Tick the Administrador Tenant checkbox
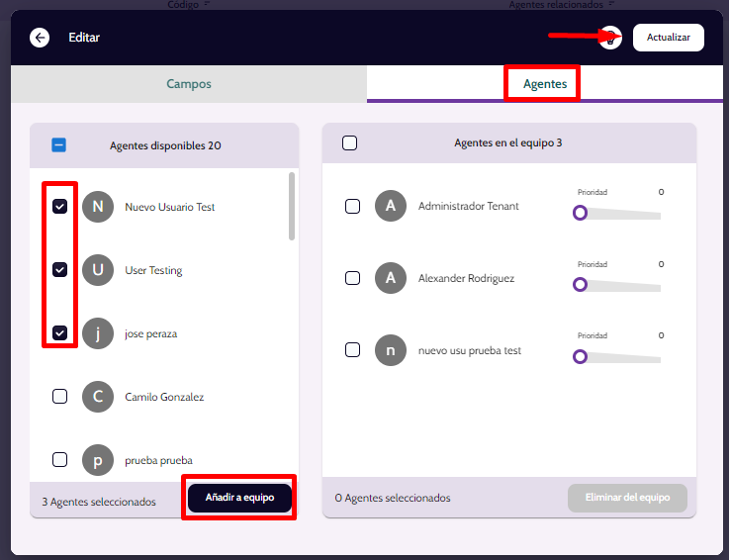The image size is (730, 560). pos(352,206)
